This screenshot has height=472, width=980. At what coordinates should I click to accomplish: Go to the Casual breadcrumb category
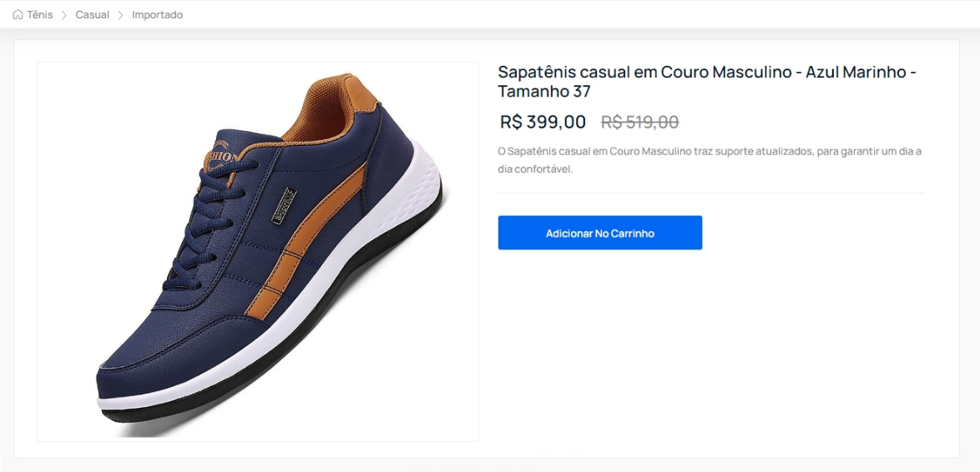coord(92,15)
